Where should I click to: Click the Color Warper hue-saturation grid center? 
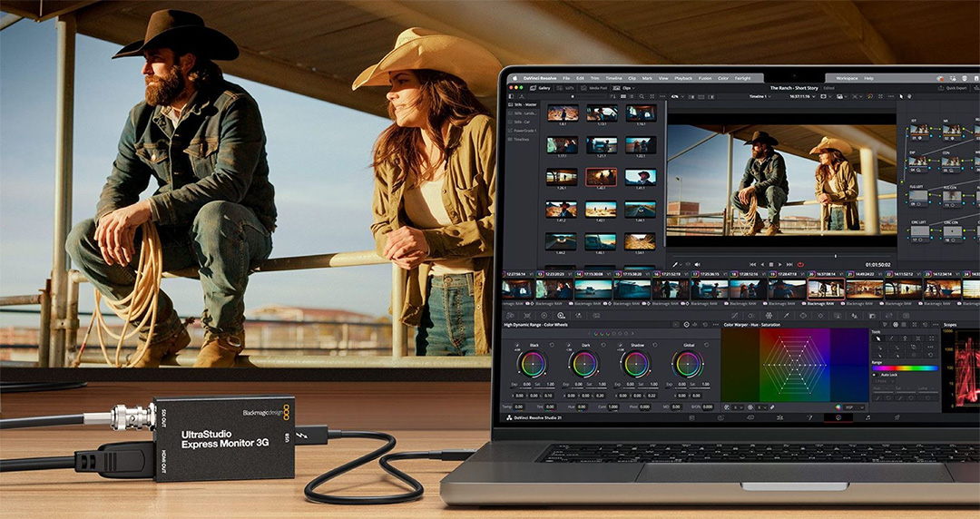(794, 365)
